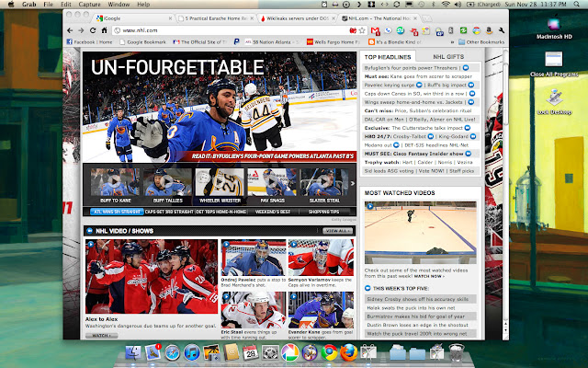Open the Amazon extension icon
This screenshot has height=368, width=588.
point(489,30)
